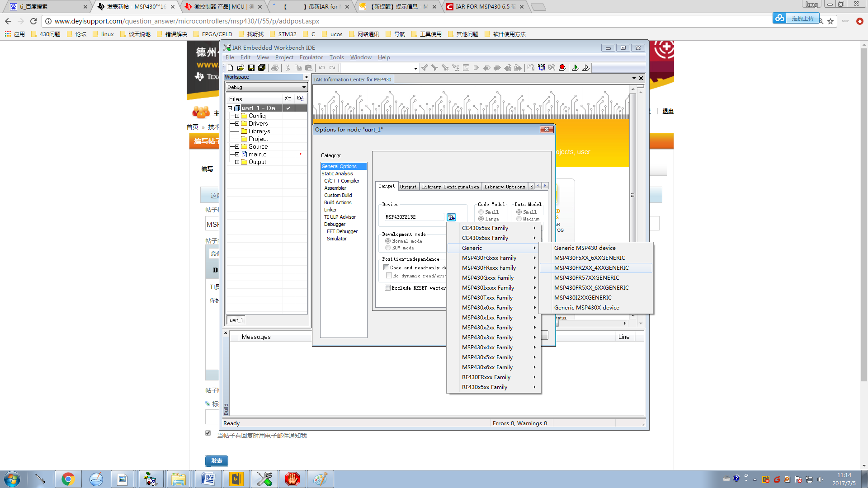Screen dimensions: 868x488
Task: Click the Save All toolbar icon
Action: (x=262, y=68)
